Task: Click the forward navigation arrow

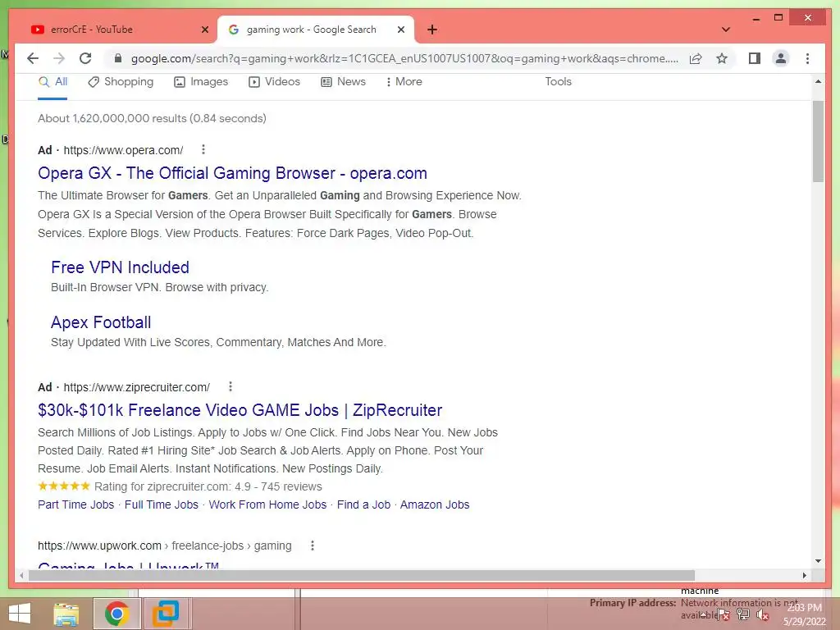Action: click(59, 58)
